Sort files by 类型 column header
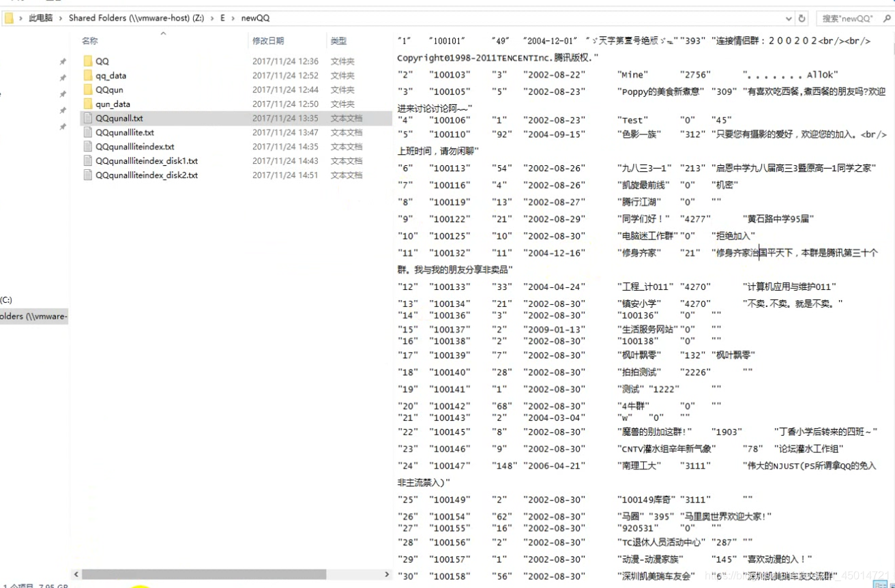The height and width of the screenshot is (588, 895). (x=338, y=41)
